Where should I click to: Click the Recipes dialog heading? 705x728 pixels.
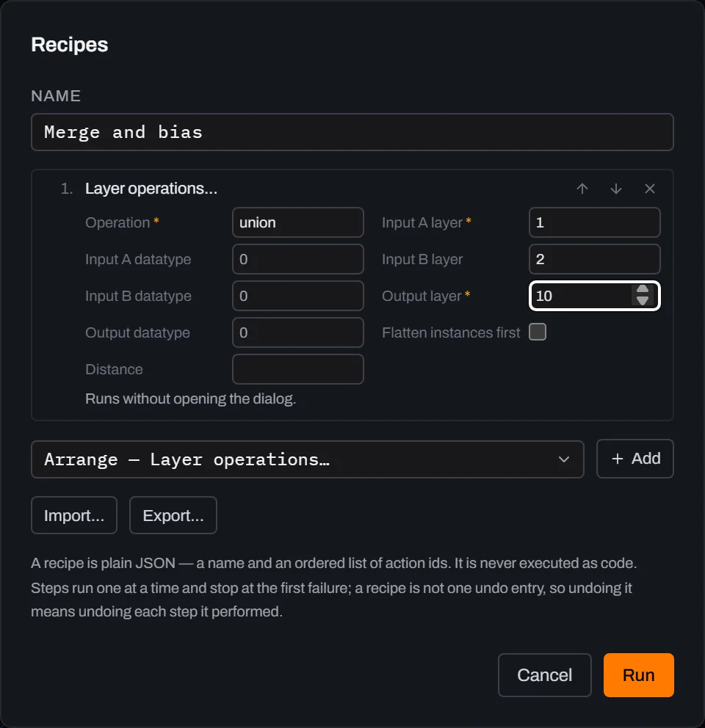pos(70,45)
